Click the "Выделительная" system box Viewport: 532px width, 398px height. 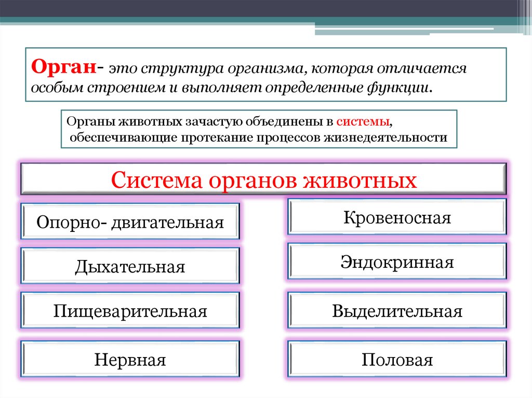(x=398, y=311)
